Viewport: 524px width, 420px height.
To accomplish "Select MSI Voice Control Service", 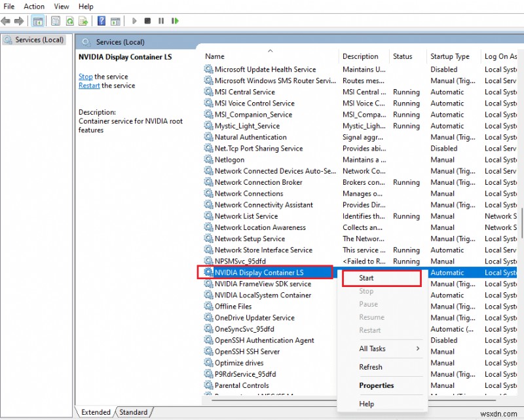I will 360,103.
